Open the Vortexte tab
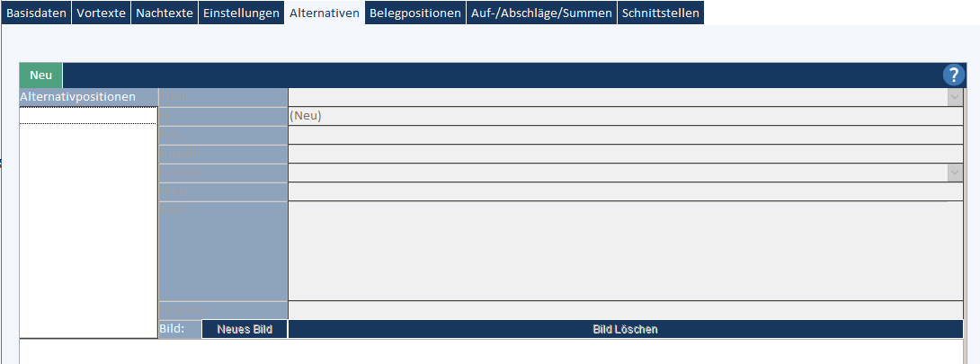980x364 pixels. click(101, 13)
